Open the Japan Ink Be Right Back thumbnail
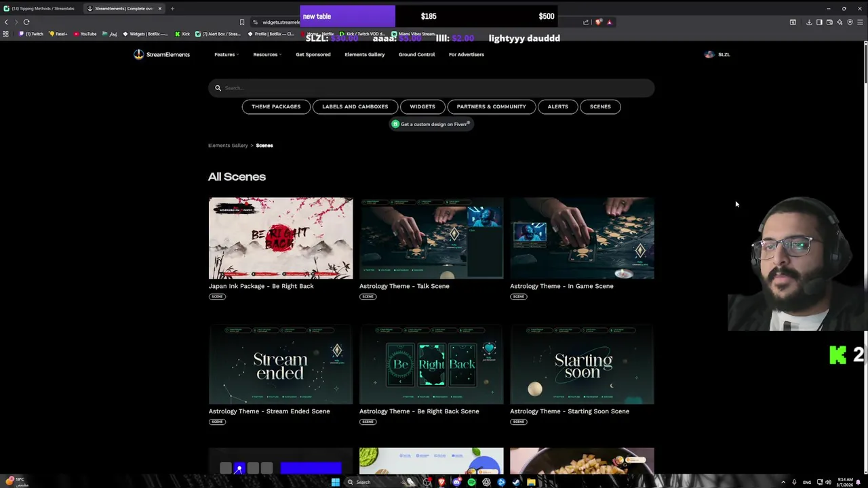The width and height of the screenshot is (868, 488). pyautogui.click(x=281, y=238)
